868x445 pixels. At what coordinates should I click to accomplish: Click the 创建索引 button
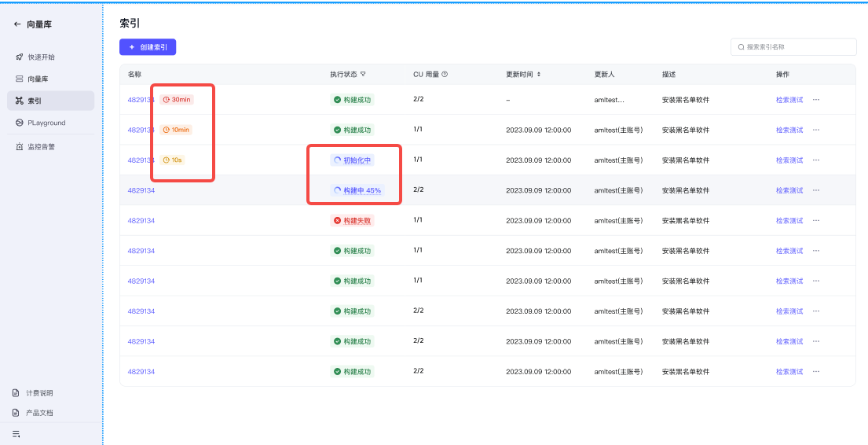click(x=148, y=47)
